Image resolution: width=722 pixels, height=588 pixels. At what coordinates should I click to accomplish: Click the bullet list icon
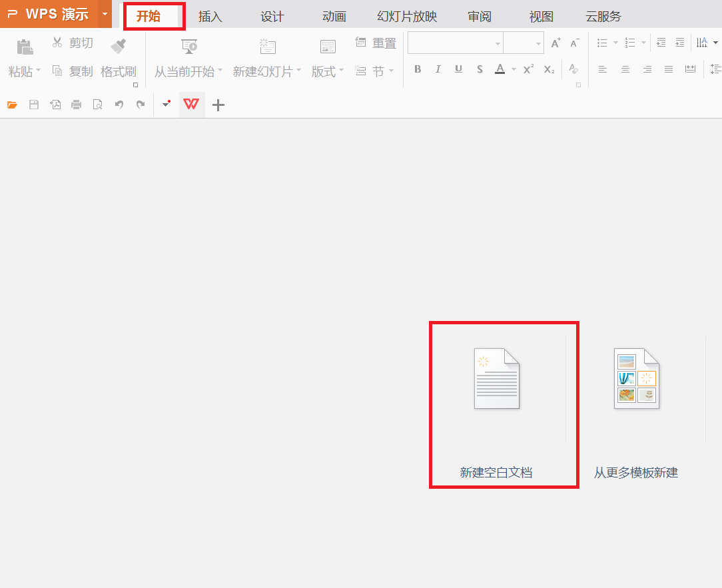(x=602, y=43)
